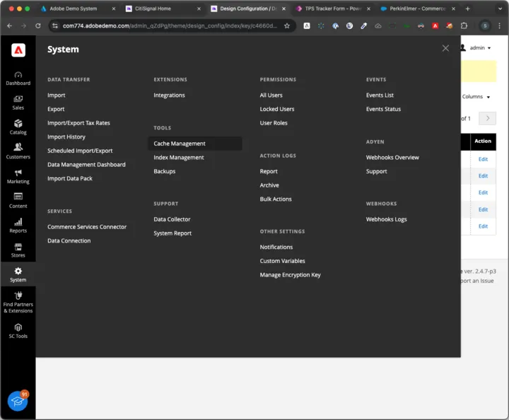Open Backups under Tools
Screen dimensions: 509x420
coord(164,171)
